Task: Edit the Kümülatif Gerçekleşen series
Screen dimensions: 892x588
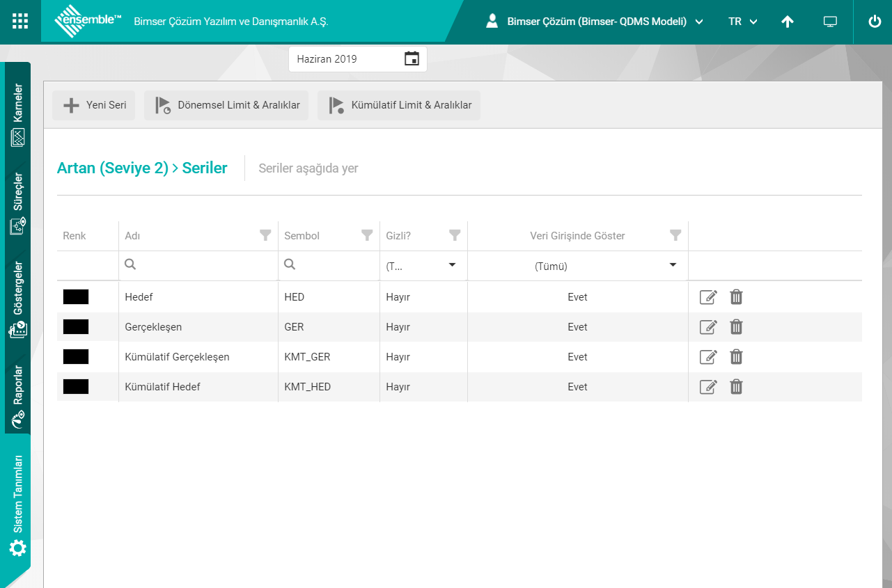Action: coord(707,357)
